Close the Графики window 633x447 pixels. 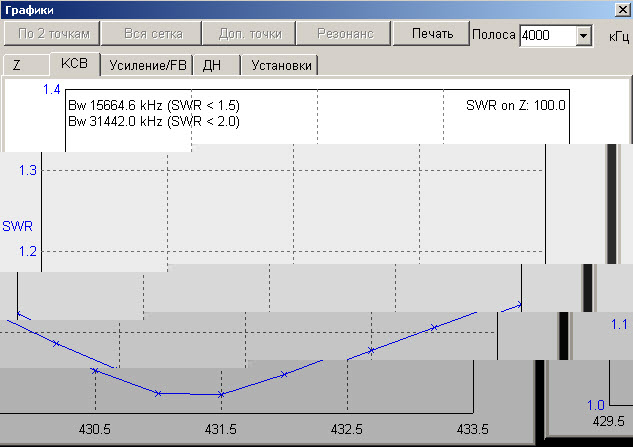pyautogui.click(x=622, y=9)
